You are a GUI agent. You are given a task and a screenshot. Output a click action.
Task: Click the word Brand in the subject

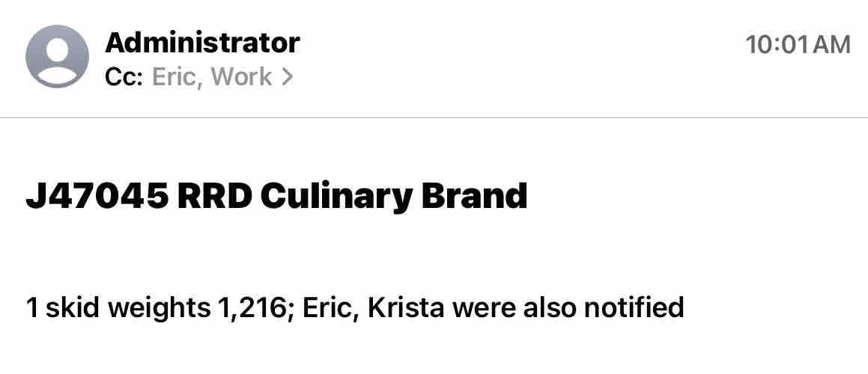474,196
